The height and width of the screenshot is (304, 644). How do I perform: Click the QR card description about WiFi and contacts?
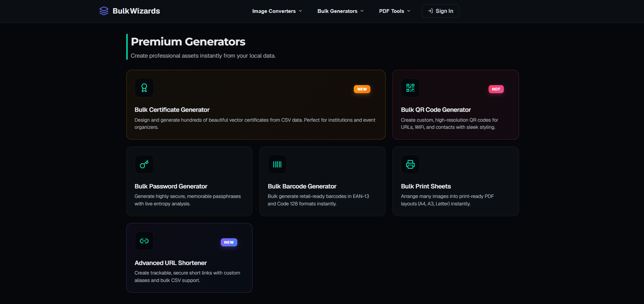(x=450, y=123)
